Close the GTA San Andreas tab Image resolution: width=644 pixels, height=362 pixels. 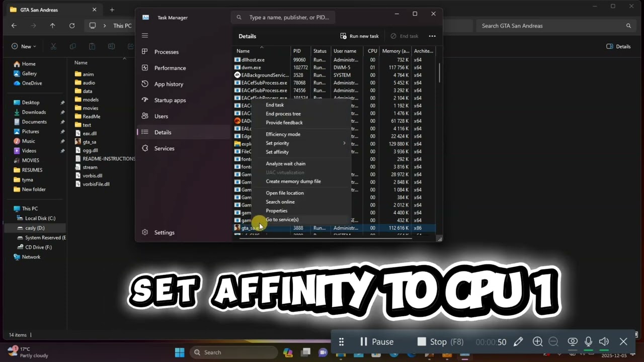[x=94, y=10]
